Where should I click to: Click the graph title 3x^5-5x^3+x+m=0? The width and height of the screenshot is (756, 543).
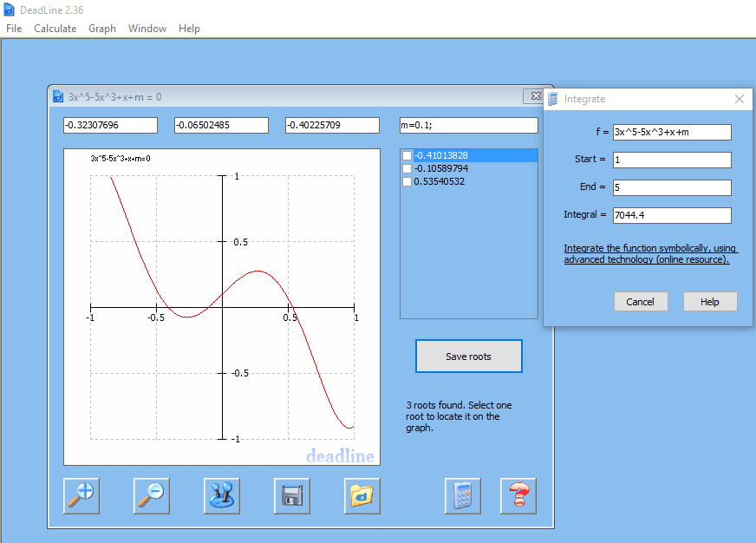point(121,158)
